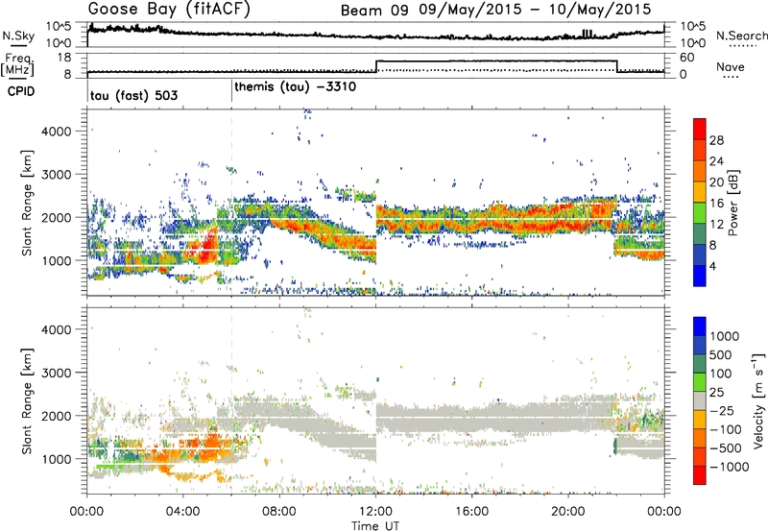Click the "12" tick on the Power colorbar
This screenshot has height=532, width=768.
pos(716,225)
